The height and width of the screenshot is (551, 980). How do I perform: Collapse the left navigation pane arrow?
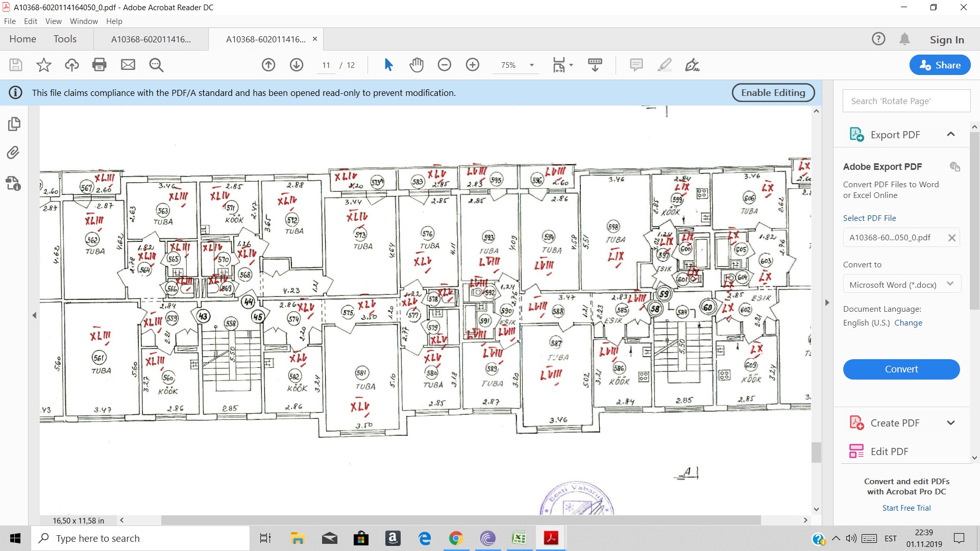coord(34,315)
